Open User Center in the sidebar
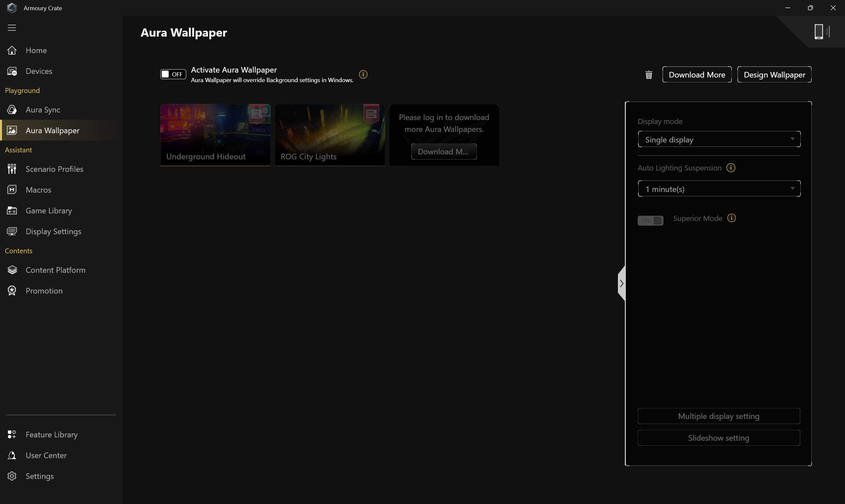This screenshot has height=504, width=845. pos(61,456)
